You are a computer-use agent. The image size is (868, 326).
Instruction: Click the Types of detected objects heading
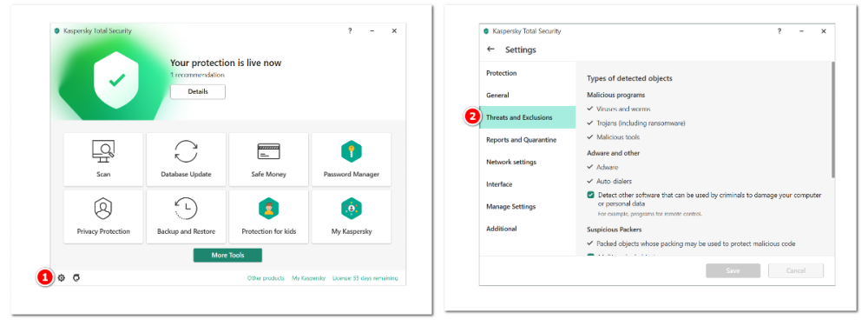click(629, 79)
